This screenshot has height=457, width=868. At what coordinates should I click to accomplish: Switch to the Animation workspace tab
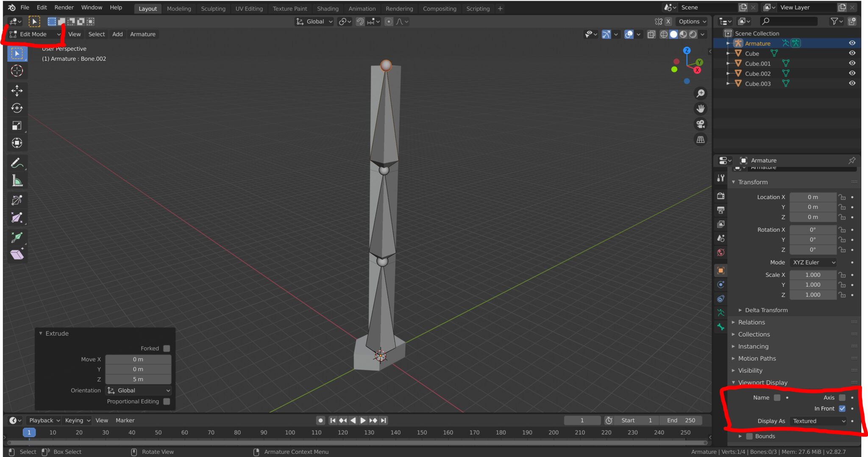point(362,8)
